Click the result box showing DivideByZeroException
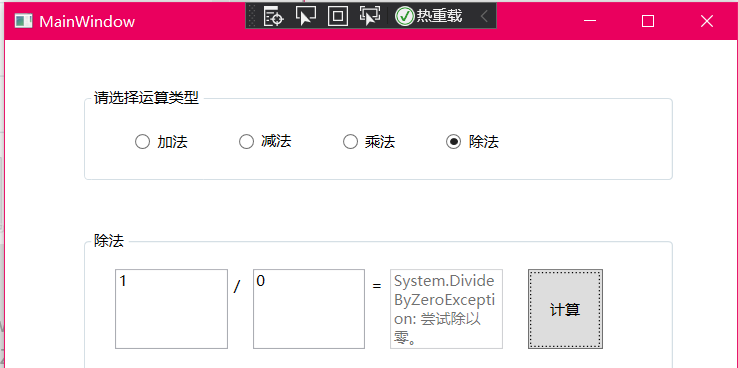738x368 pixels. [446, 309]
